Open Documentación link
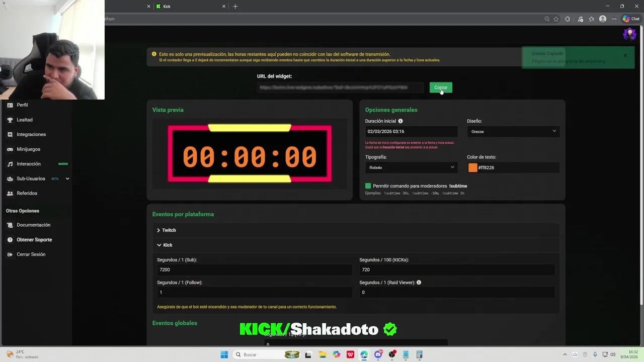This screenshot has width=644, height=362. [x=33, y=225]
